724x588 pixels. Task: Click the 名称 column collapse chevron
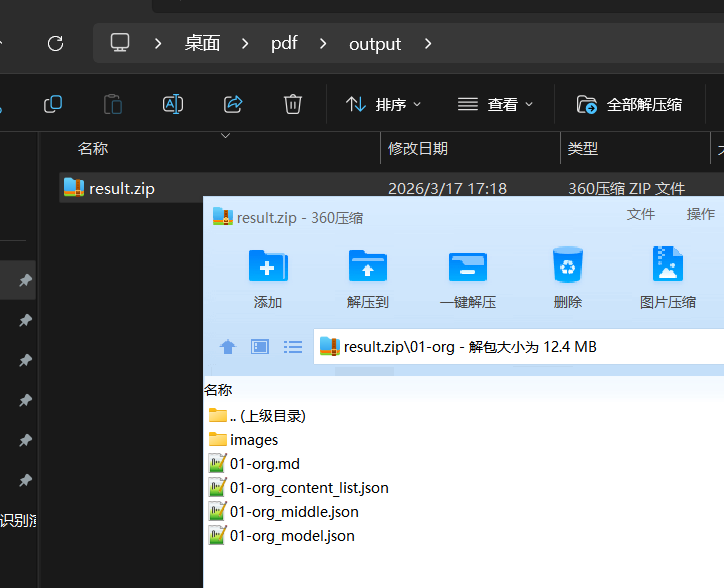225,136
